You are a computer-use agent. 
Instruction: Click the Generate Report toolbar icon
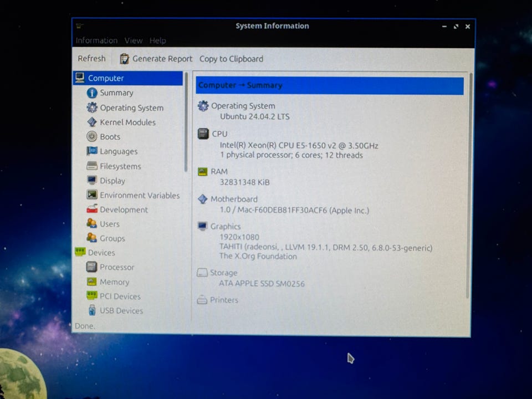point(125,59)
